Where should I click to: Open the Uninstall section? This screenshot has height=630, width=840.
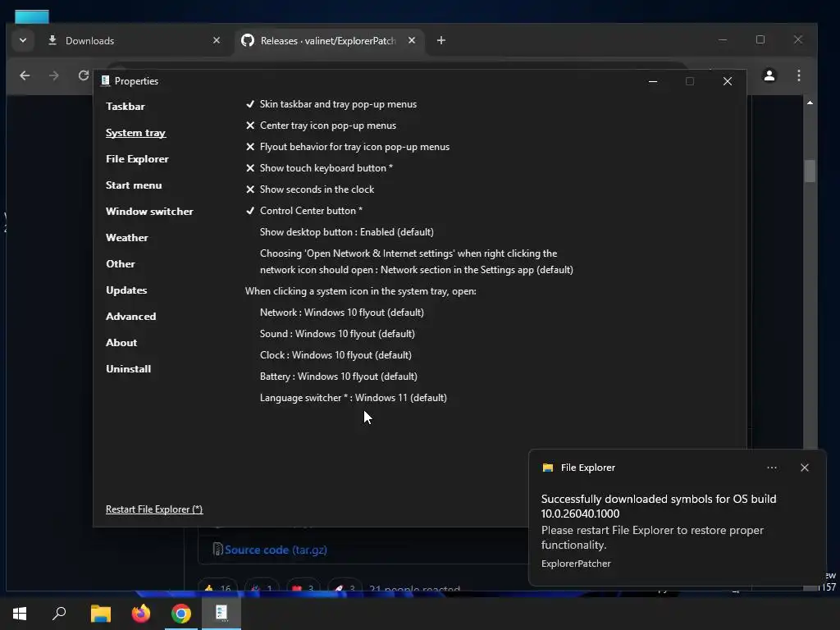129,368
